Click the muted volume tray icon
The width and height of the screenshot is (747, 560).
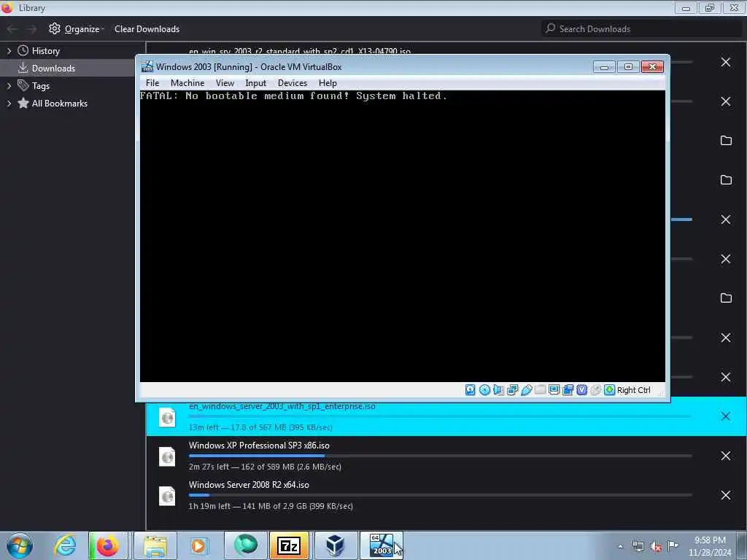(656, 546)
